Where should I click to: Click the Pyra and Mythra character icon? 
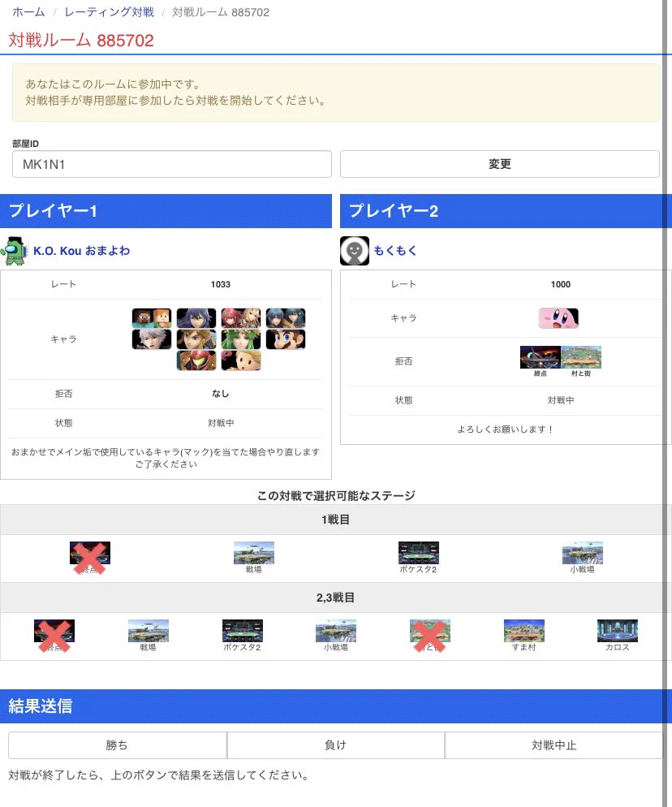(x=241, y=318)
